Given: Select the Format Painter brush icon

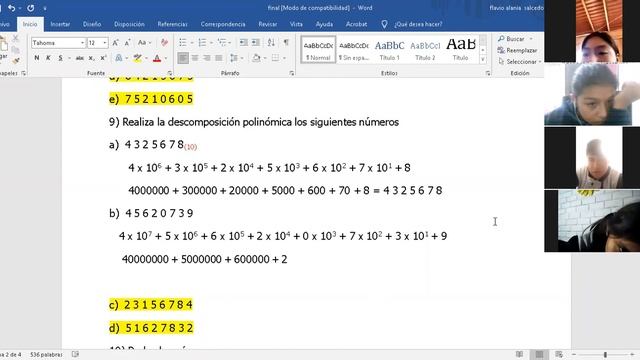Looking at the screenshot, I should tap(16, 61).
